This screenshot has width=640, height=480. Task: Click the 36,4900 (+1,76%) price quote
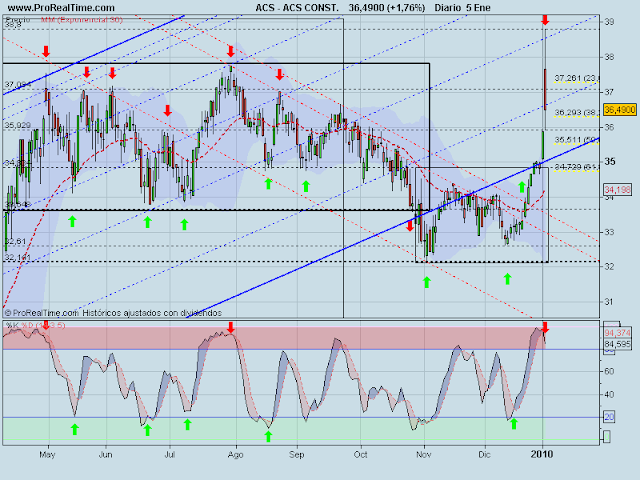tap(387, 8)
